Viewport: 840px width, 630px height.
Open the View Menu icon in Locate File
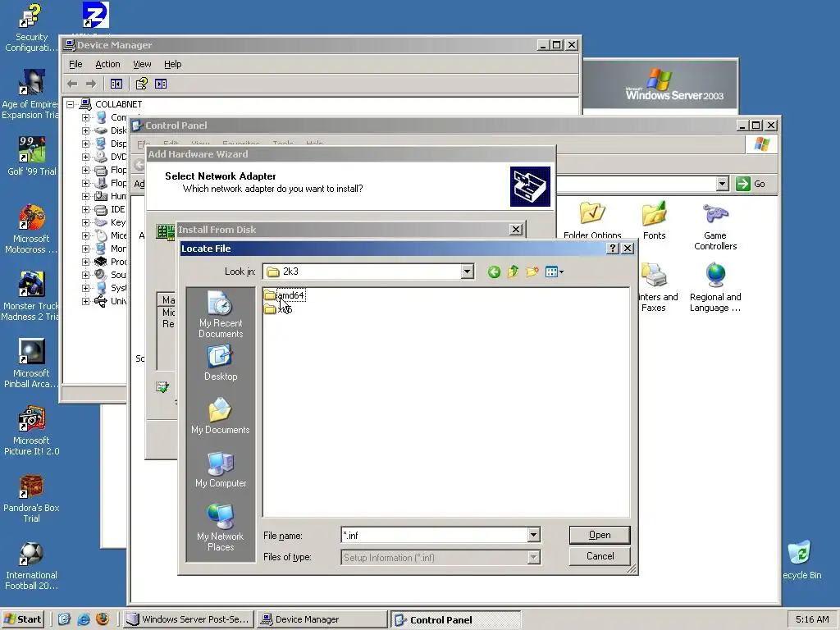(554, 272)
